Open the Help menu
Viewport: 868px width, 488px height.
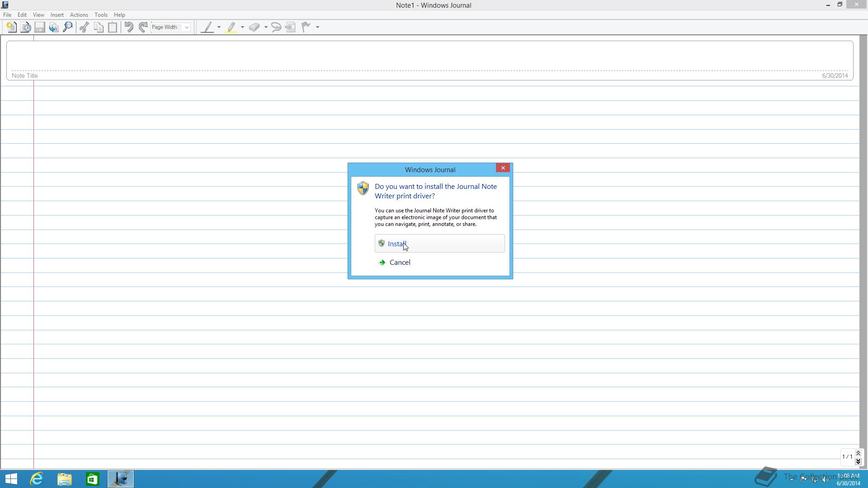[x=119, y=15]
